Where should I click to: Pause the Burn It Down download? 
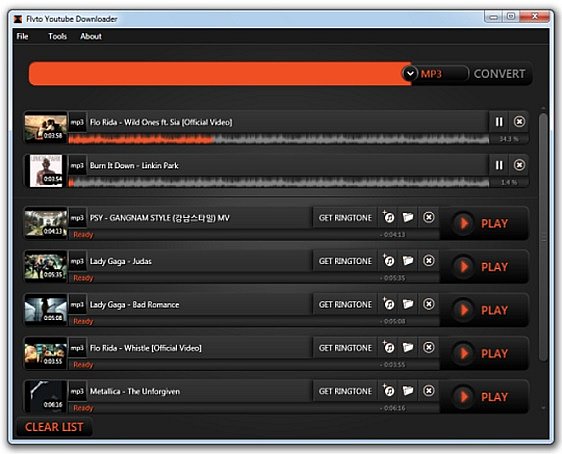click(x=499, y=165)
